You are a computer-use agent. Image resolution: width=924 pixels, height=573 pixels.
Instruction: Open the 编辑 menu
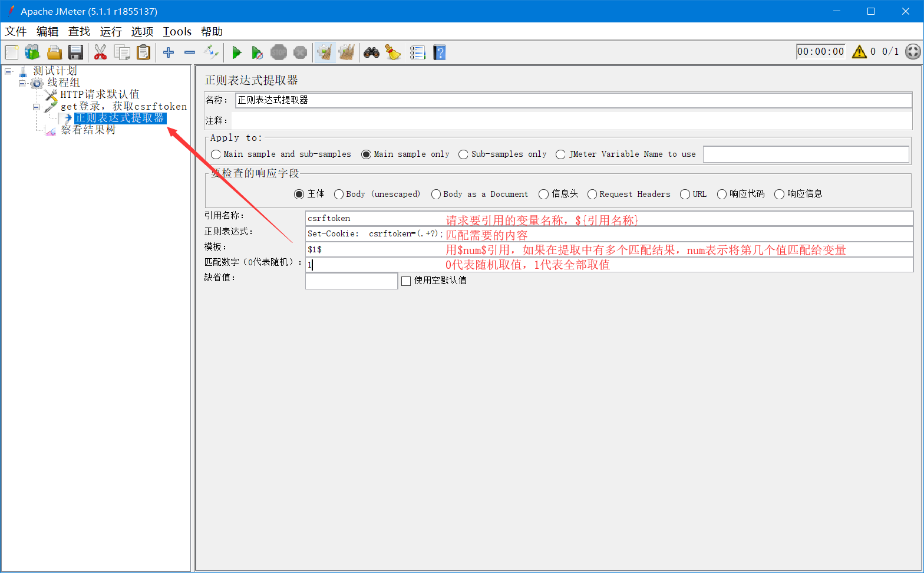tap(48, 31)
